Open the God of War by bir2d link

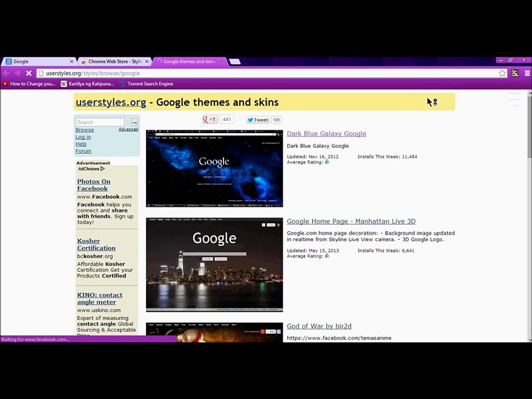[x=319, y=326]
